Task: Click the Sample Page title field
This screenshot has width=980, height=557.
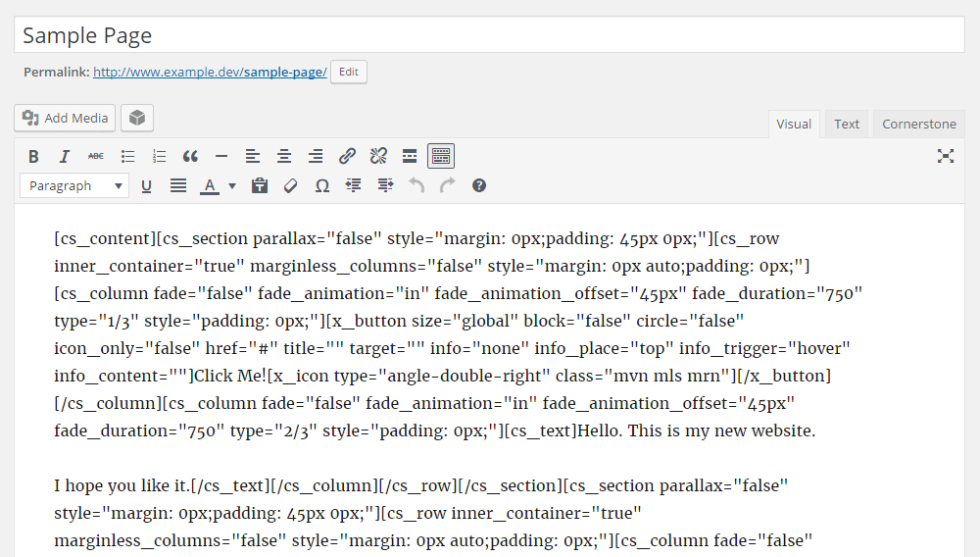Action: click(x=489, y=35)
